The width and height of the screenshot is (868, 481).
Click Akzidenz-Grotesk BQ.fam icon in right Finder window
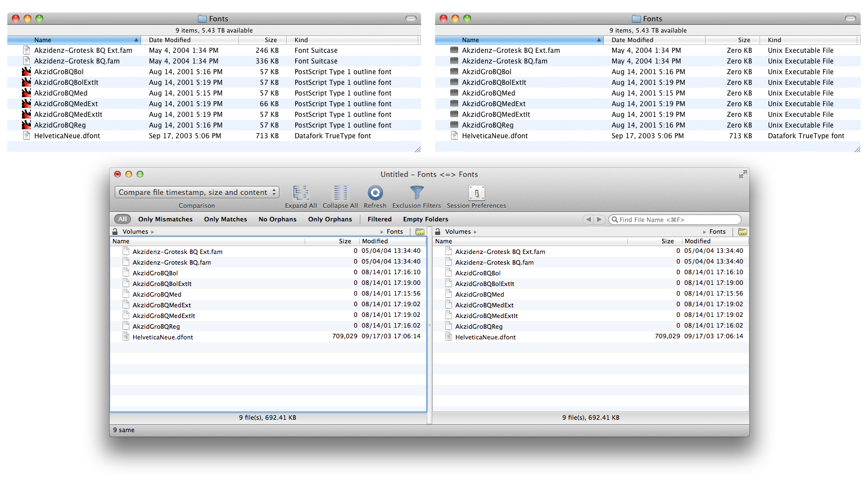[x=454, y=61]
